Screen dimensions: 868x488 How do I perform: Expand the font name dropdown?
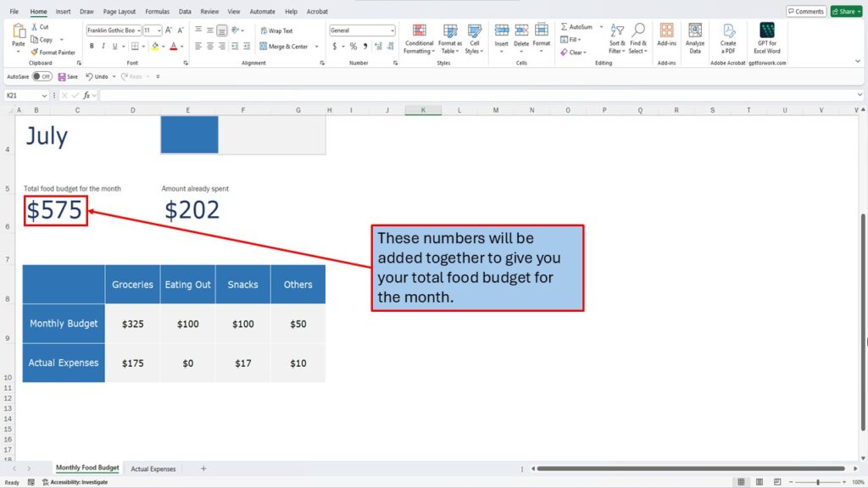137,30
